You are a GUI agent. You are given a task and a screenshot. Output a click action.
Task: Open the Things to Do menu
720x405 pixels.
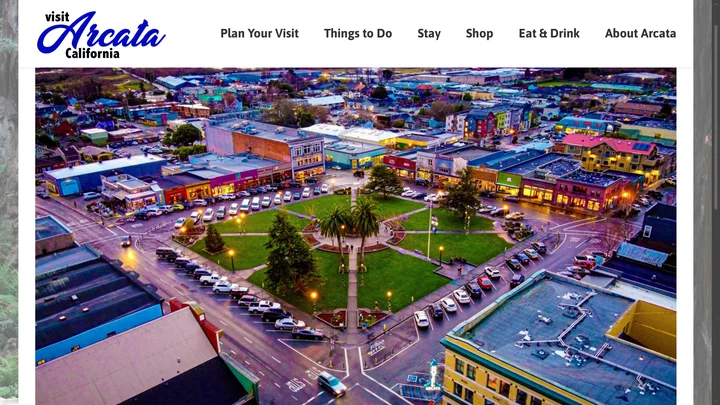358,34
